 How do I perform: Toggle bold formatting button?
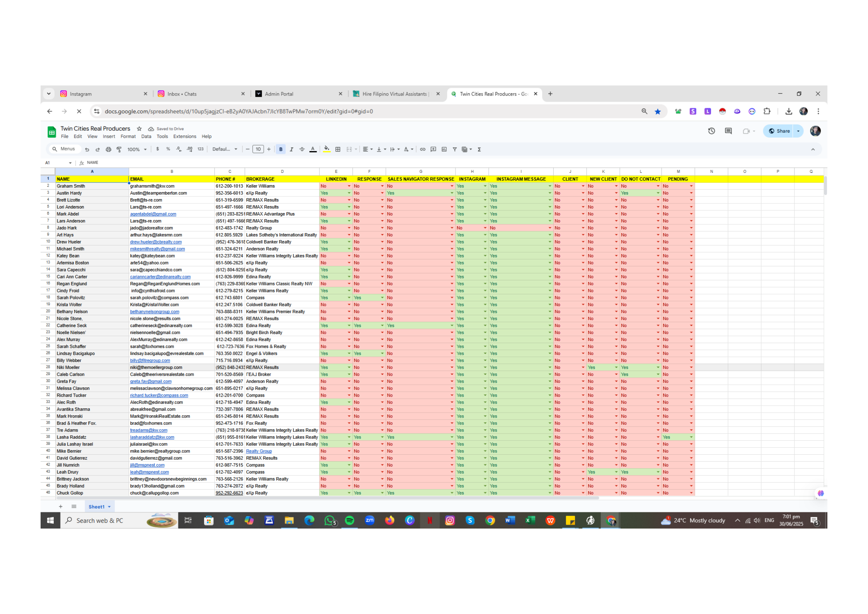coord(281,149)
